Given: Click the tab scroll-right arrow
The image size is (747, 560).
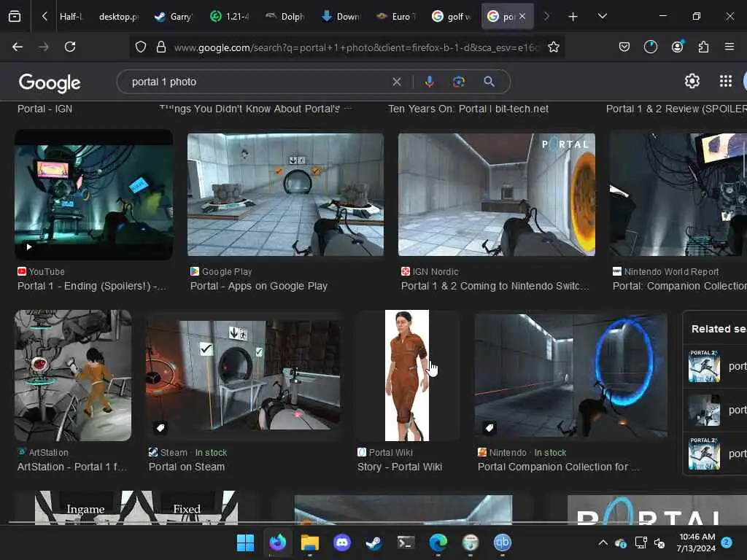Looking at the screenshot, I should tap(546, 17).
